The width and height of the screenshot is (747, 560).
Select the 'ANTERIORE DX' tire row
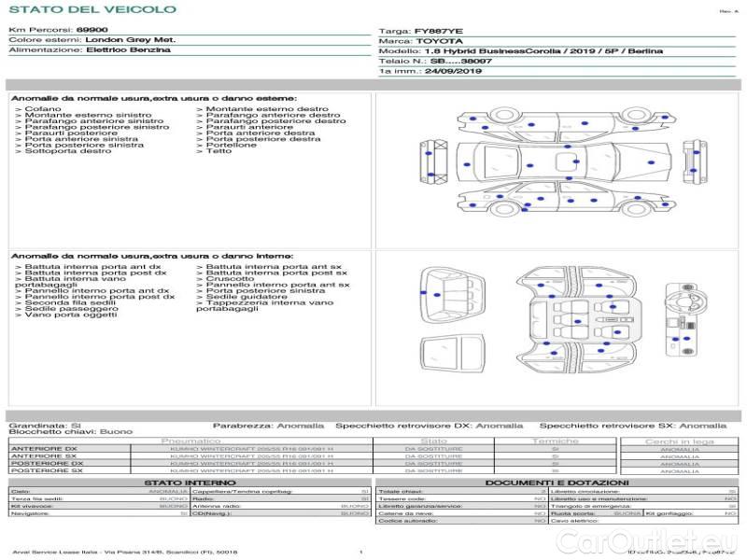(47, 449)
